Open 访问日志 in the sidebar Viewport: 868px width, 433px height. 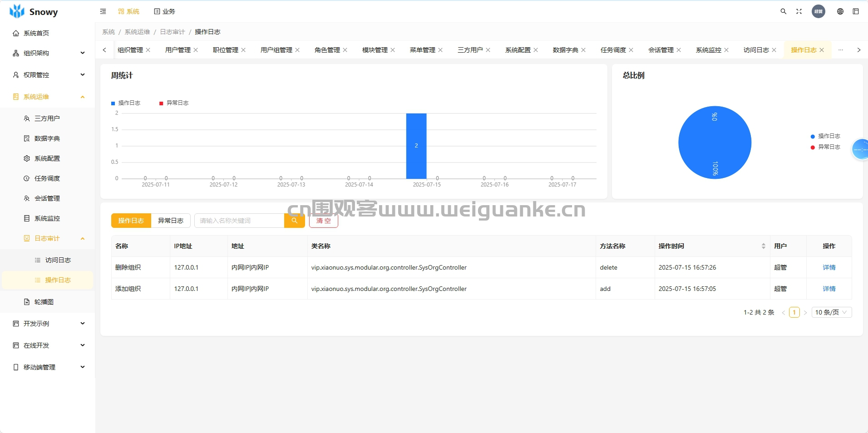47,260
